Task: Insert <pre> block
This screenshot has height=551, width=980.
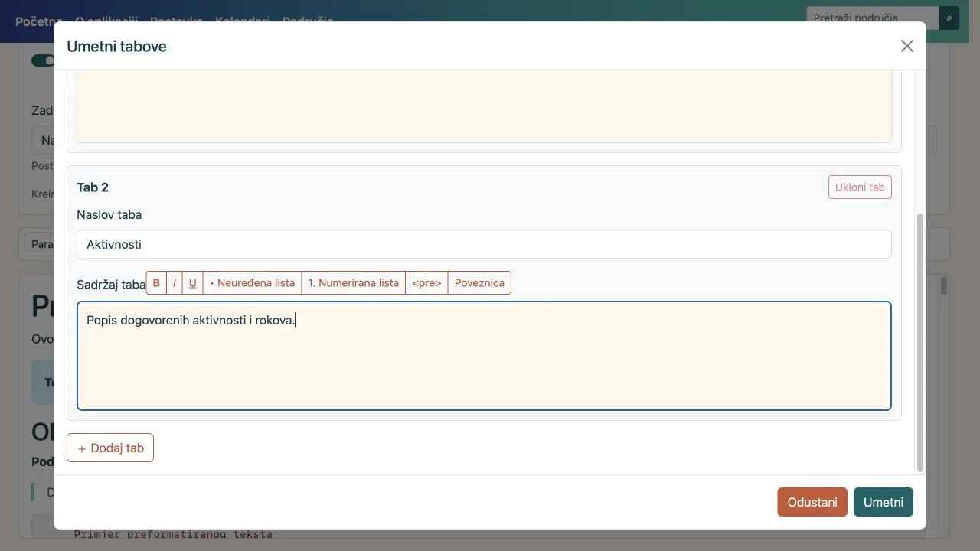Action: (426, 283)
